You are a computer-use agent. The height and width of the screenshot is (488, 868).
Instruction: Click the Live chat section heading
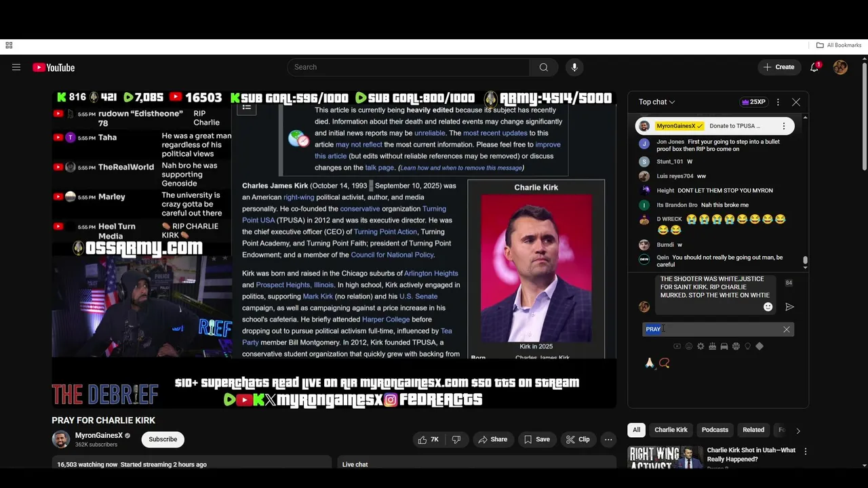click(355, 464)
